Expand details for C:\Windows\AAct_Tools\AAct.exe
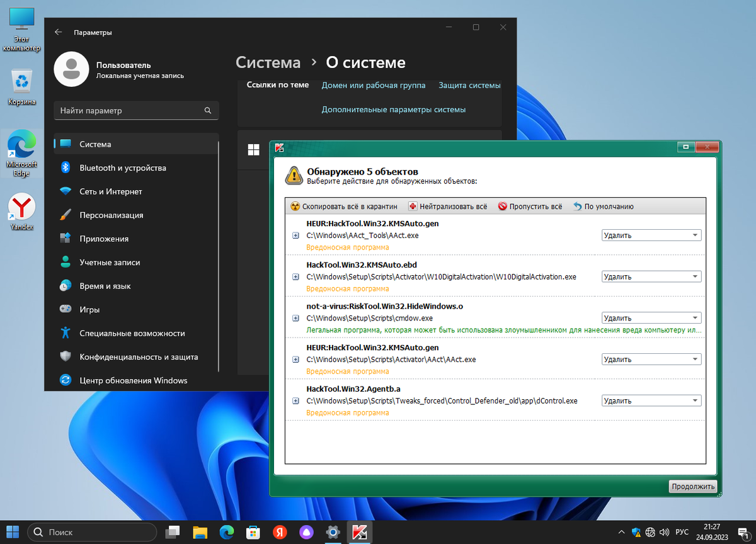756x544 pixels. coord(296,235)
